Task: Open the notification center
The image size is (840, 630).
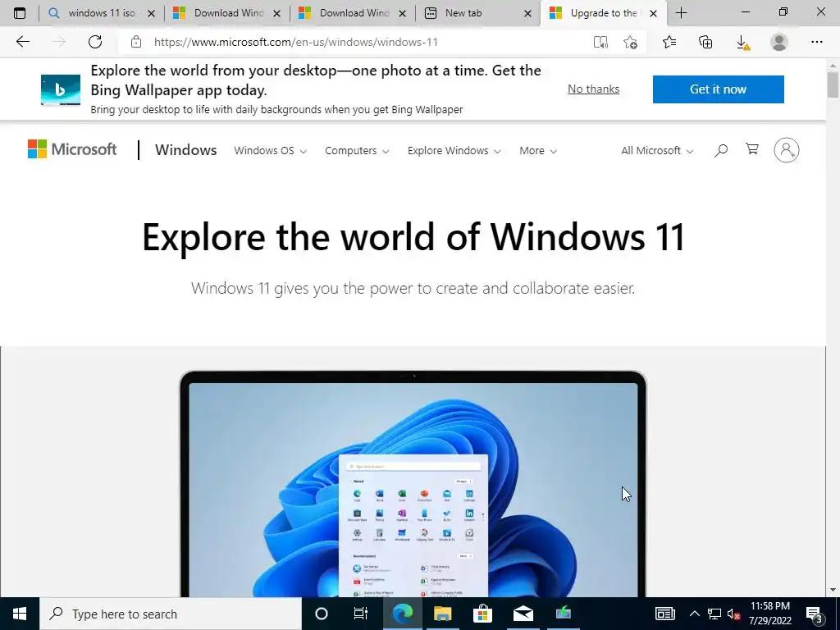Action: pos(815,614)
